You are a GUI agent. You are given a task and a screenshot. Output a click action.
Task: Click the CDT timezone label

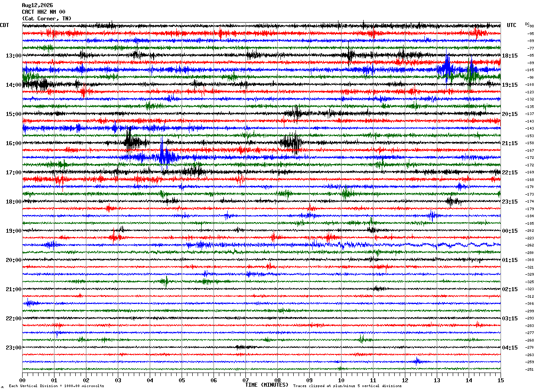(x=4, y=25)
